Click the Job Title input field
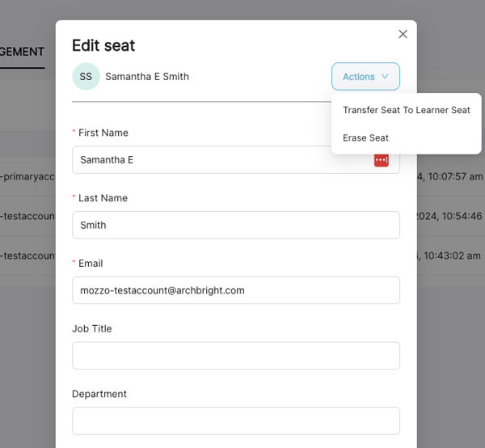This screenshot has width=485, height=448. coord(236,356)
